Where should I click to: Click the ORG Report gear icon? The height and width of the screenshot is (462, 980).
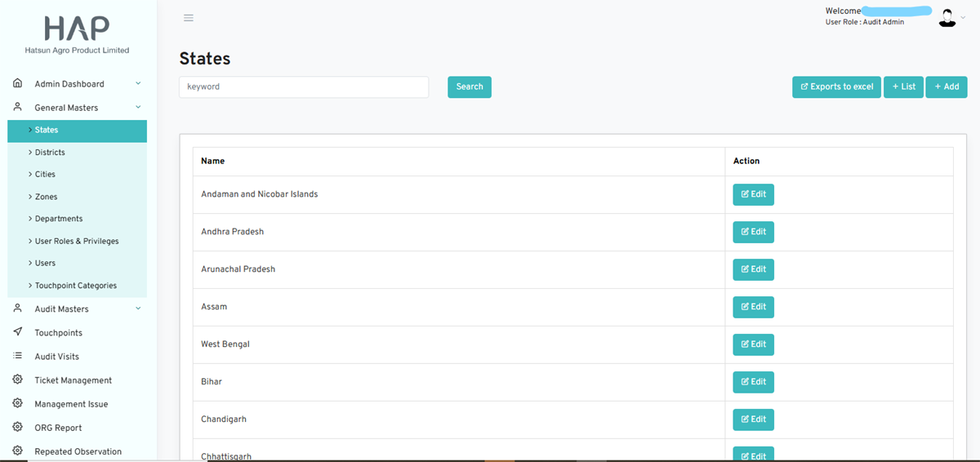point(18,427)
